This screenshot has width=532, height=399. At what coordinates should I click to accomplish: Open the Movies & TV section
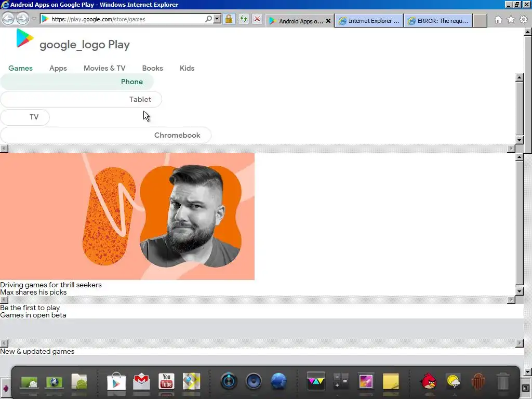click(x=104, y=68)
